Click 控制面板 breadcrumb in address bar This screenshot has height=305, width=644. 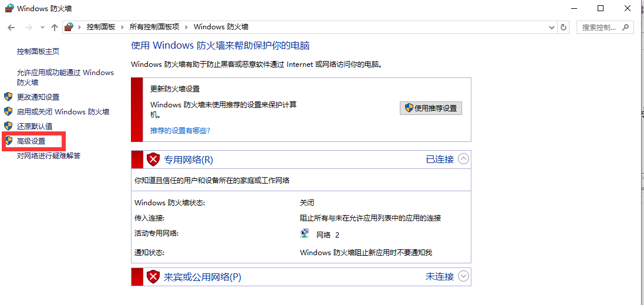coord(100,27)
